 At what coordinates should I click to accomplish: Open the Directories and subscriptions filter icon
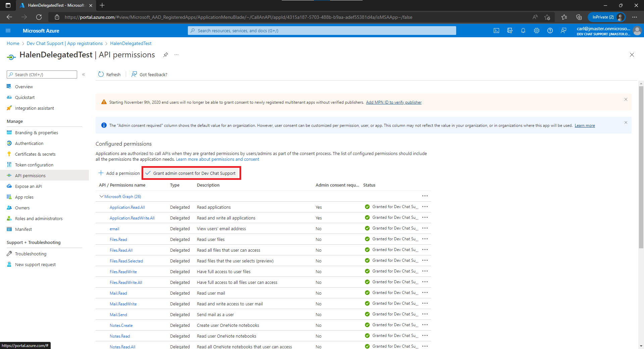point(510,31)
